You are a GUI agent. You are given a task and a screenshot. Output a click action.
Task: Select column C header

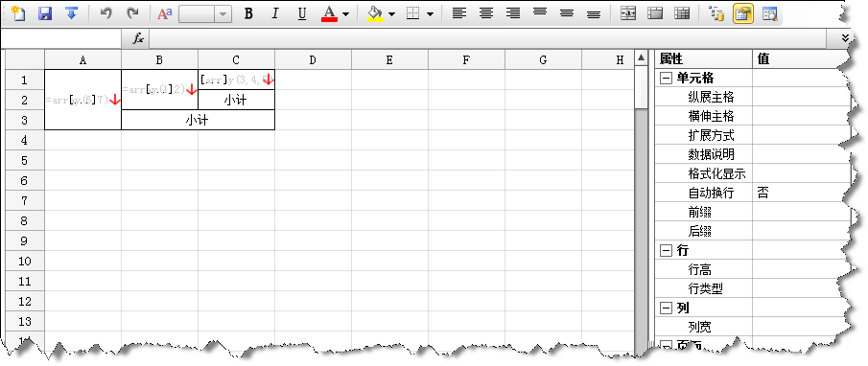236,59
